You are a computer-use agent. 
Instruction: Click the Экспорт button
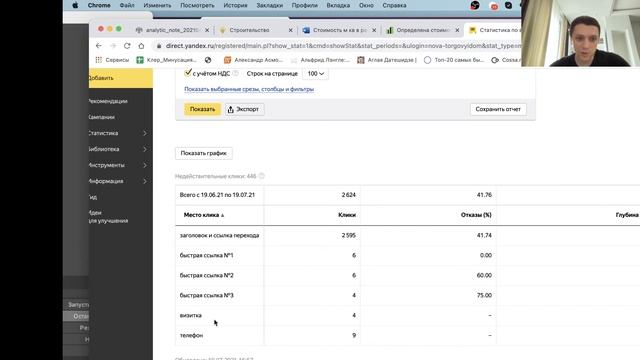pyautogui.click(x=244, y=109)
